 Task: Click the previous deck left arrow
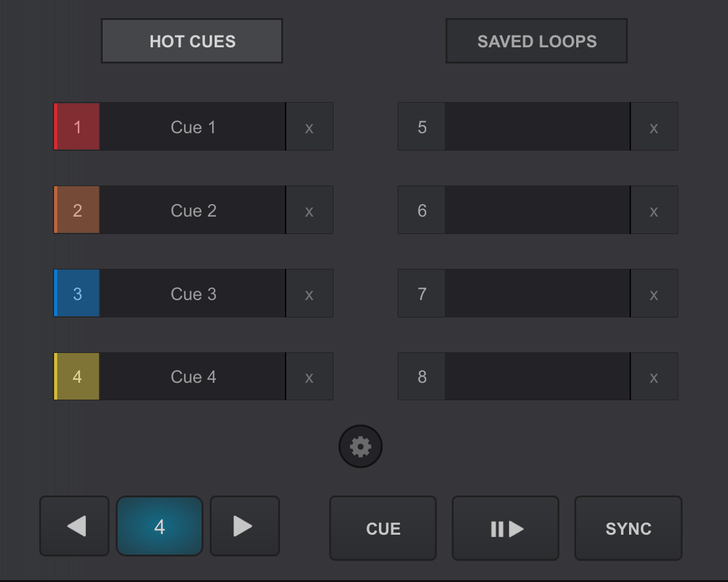[75, 526]
